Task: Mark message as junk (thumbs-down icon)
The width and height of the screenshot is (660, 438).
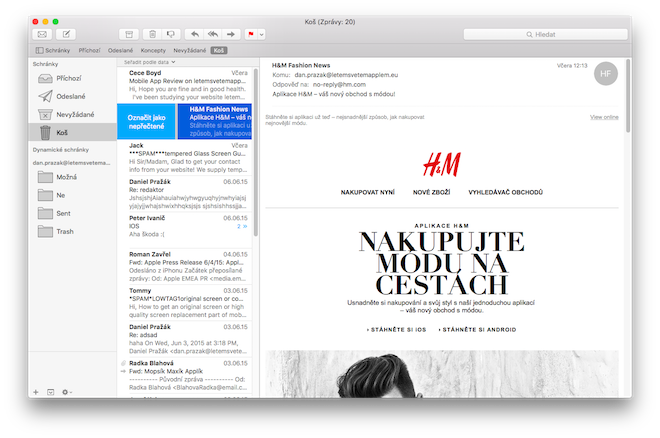Action: 171,35
